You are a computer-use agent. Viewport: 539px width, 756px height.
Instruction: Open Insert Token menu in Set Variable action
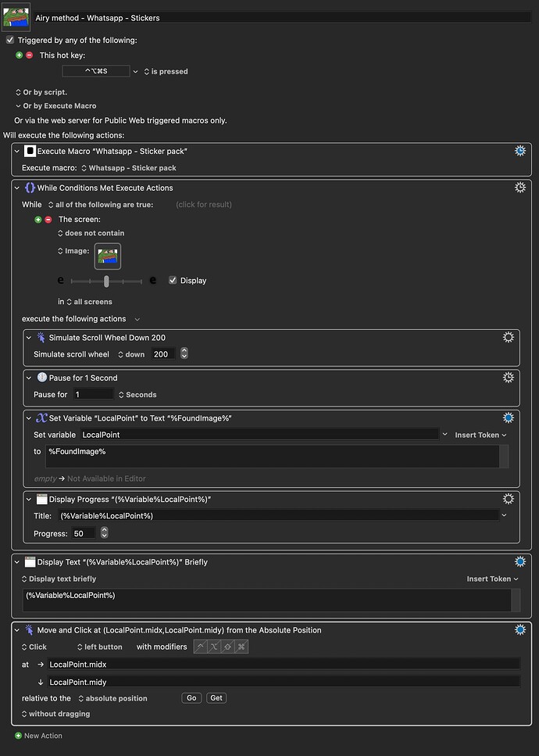pyautogui.click(x=480, y=435)
